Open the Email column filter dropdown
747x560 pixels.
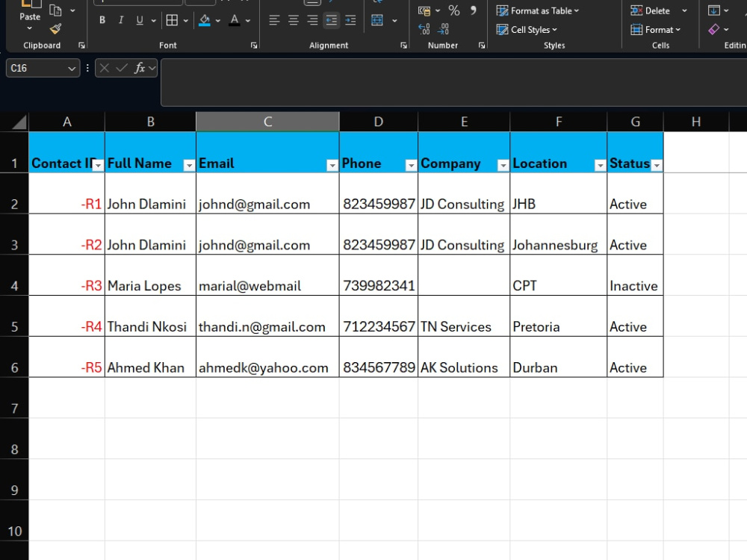[x=332, y=165]
